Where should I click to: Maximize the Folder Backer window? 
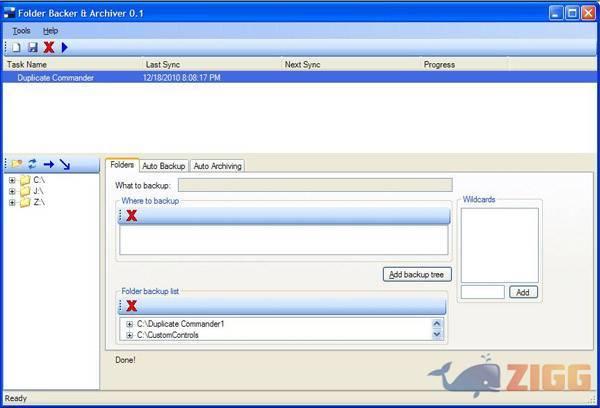(x=572, y=13)
